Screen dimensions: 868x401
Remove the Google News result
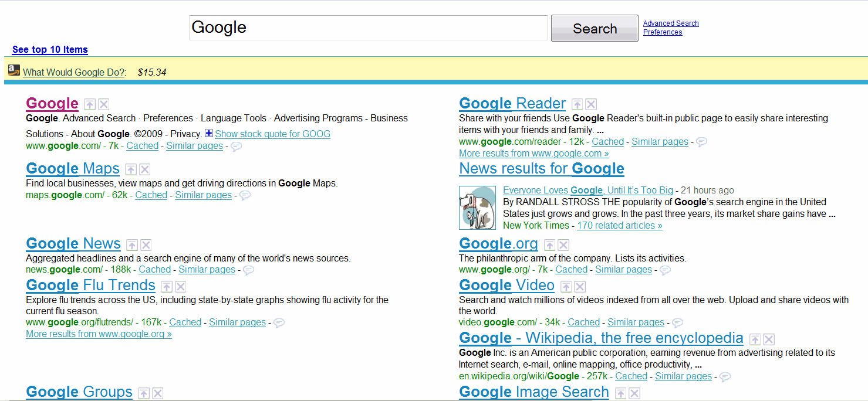point(146,244)
